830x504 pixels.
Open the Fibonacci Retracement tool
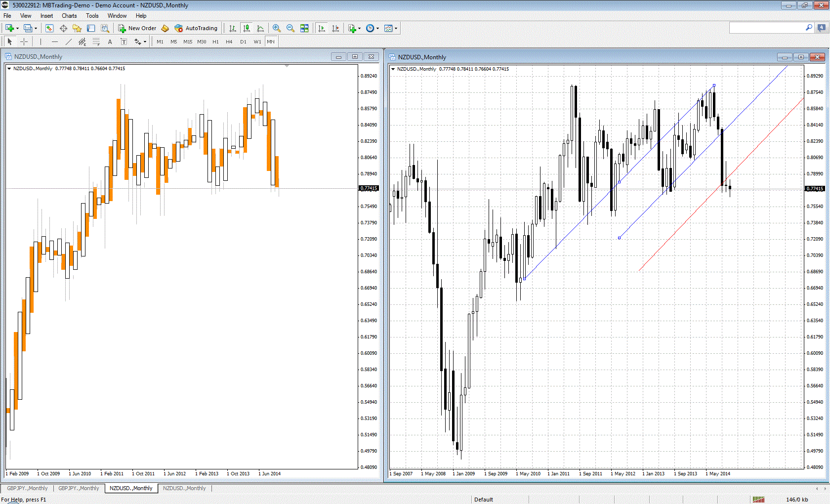[95, 42]
